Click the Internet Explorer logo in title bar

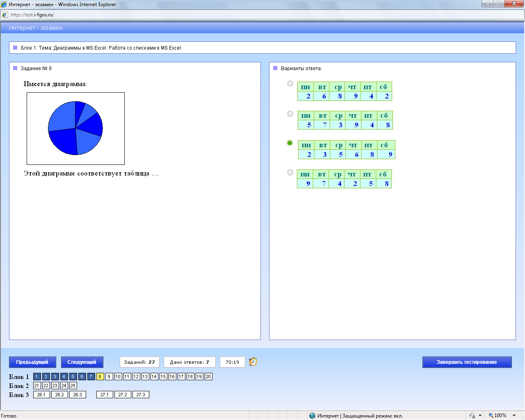coord(4,5)
